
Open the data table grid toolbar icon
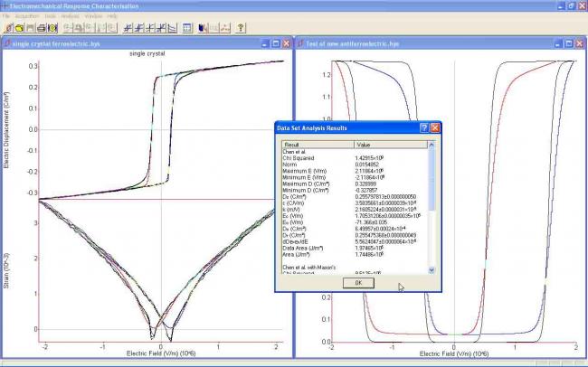[x=187, y=28]
